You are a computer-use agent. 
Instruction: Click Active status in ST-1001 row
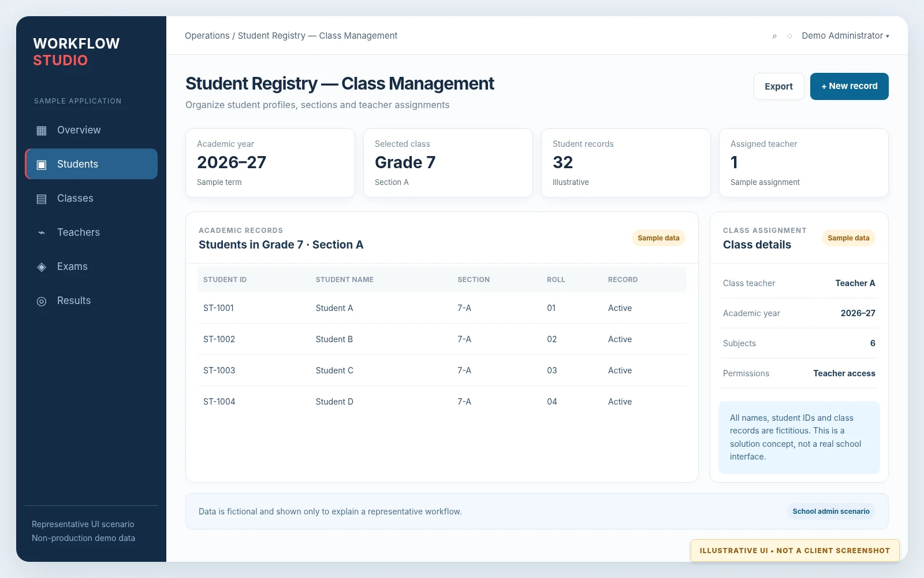coord(620,308)
